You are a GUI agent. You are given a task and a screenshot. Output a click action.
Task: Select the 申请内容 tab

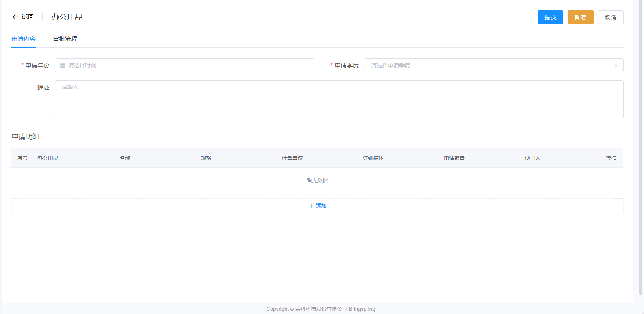pos(24,39)
